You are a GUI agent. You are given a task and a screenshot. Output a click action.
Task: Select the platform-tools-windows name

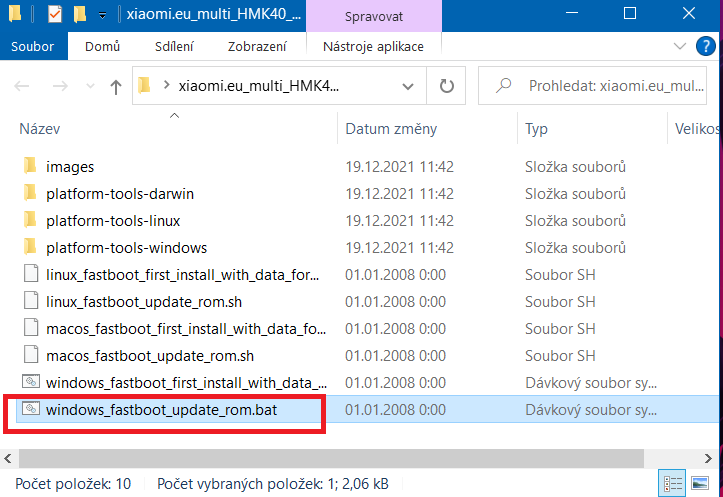(x=126, y=248)
